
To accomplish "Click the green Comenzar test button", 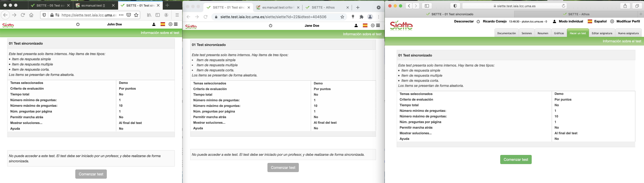I will click(x=515, y=159).
